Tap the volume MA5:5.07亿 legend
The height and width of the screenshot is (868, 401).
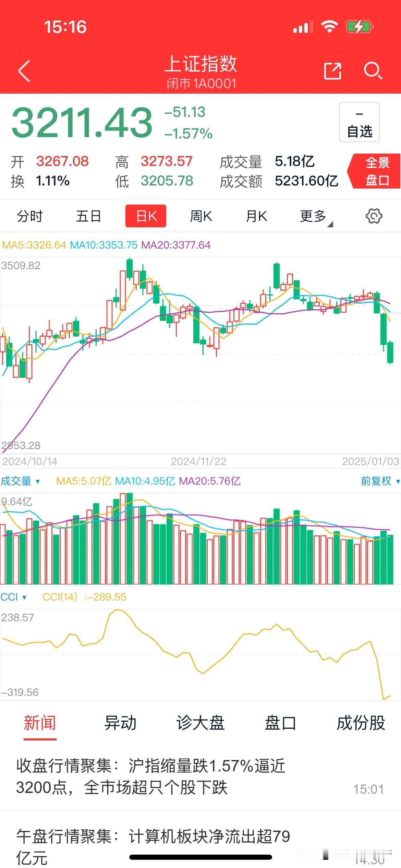click(84, 481)
